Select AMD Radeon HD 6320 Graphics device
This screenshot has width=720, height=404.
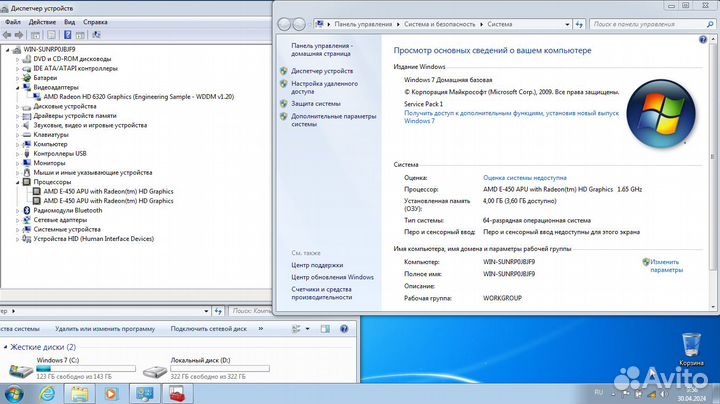[138, 97]
